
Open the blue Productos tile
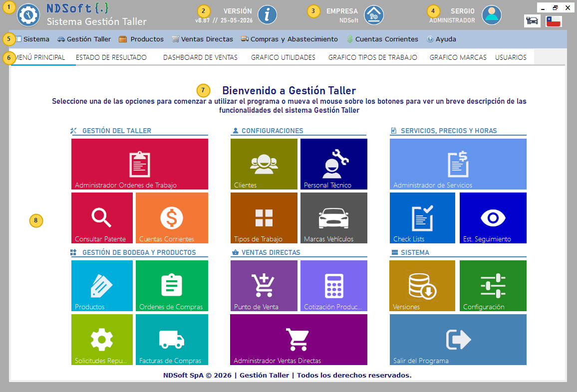point(102,286)
